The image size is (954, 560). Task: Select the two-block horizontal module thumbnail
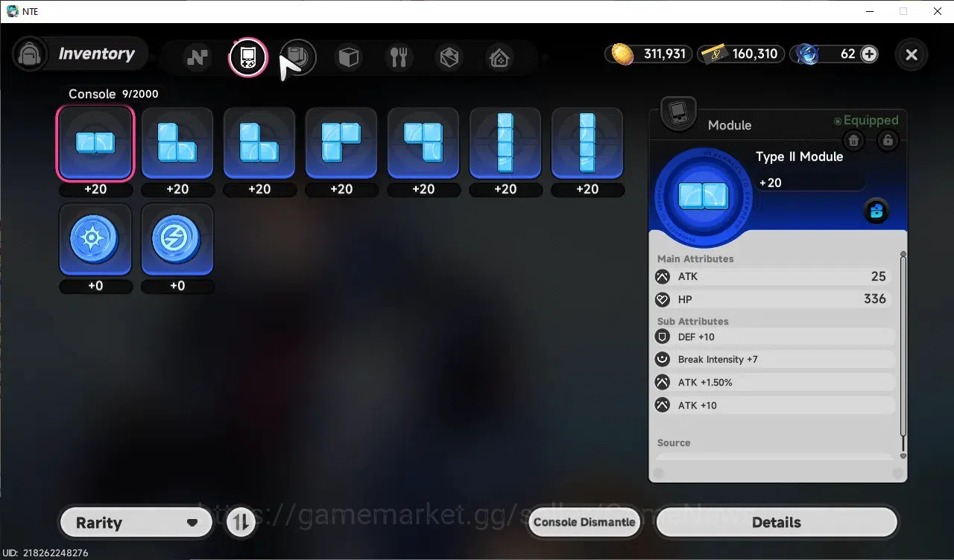click(95, 142)
